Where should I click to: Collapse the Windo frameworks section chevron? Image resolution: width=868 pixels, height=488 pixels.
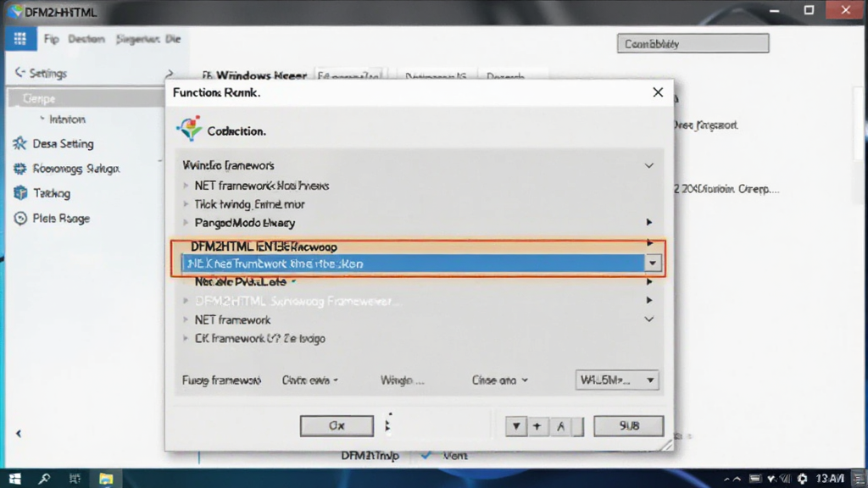pos(648,165)
